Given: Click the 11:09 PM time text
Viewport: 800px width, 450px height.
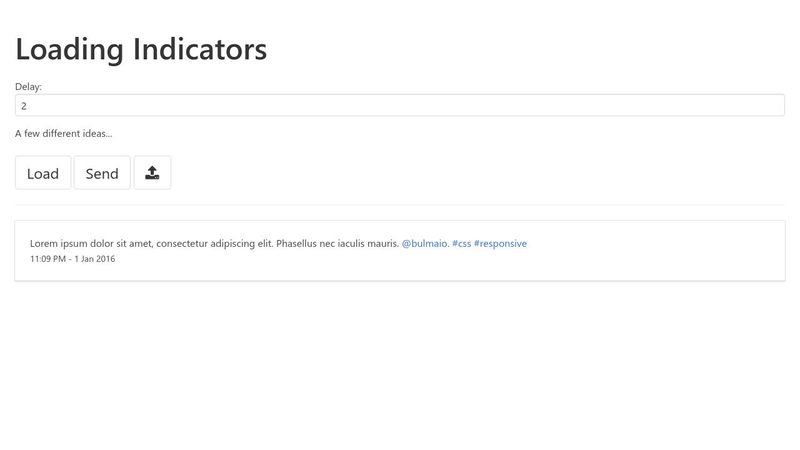Looking at the screenshot, I should point(48,259).
